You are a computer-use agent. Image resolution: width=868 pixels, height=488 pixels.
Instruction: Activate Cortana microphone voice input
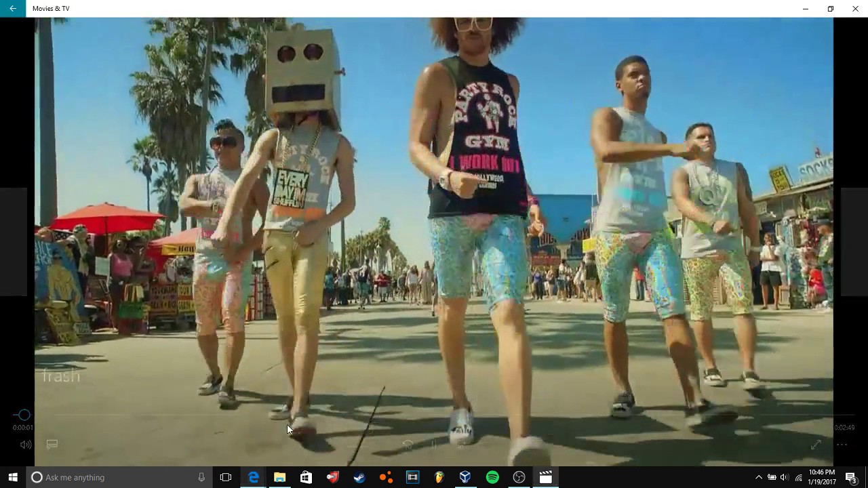[201, 477]
